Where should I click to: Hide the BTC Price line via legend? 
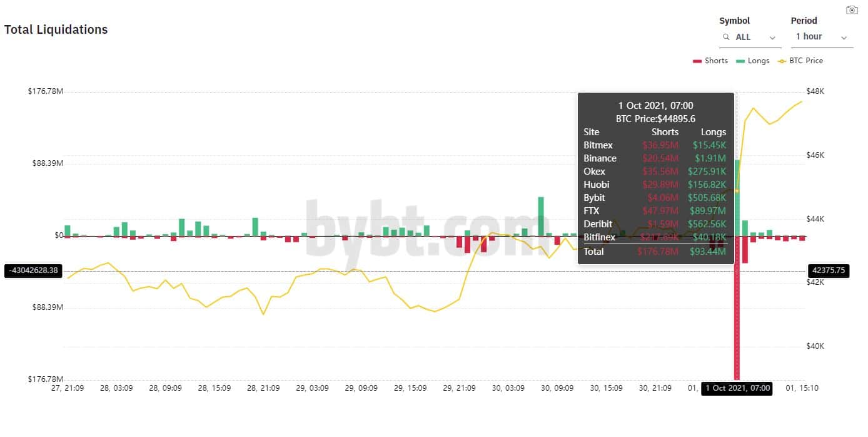point(800,61)
